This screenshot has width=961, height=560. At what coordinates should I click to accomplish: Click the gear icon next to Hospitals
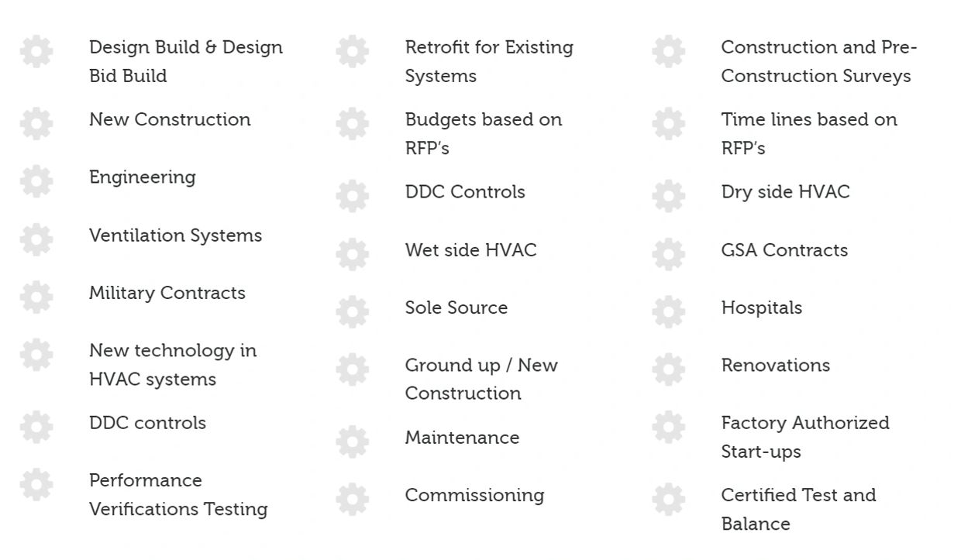click(x=669, y=311)
